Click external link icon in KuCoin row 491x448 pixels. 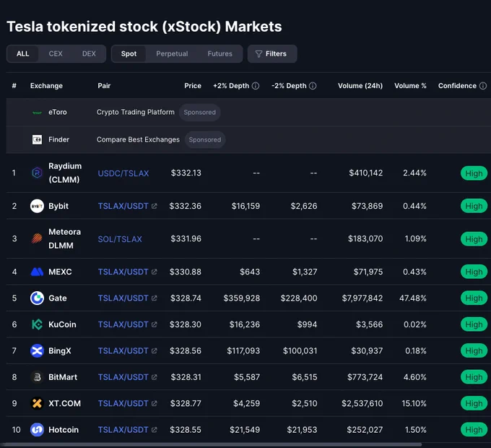[x=154, y=324]
